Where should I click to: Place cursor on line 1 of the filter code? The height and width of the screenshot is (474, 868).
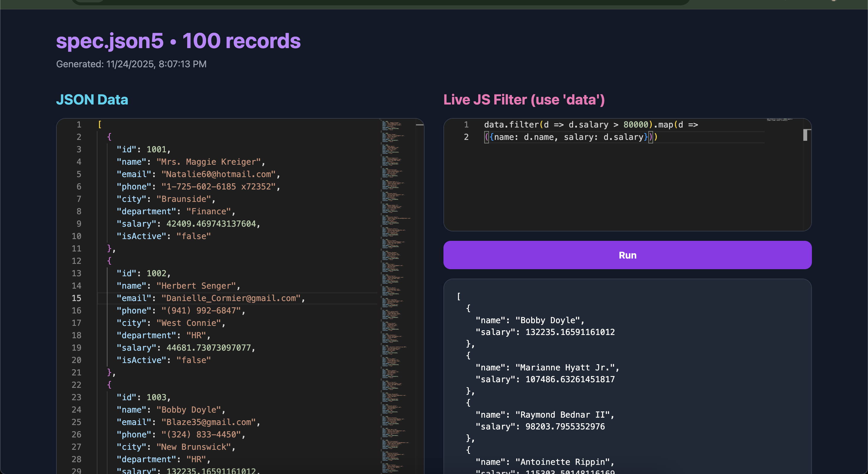(x=573, y=124)
